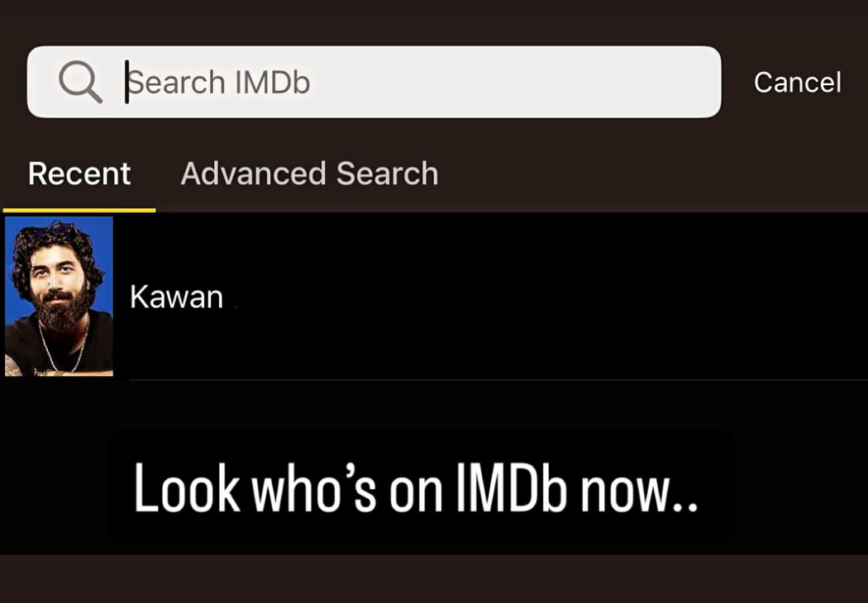
Task: Tap the bearded man's face in thumbnail
Action: click(x=58, y=279)
